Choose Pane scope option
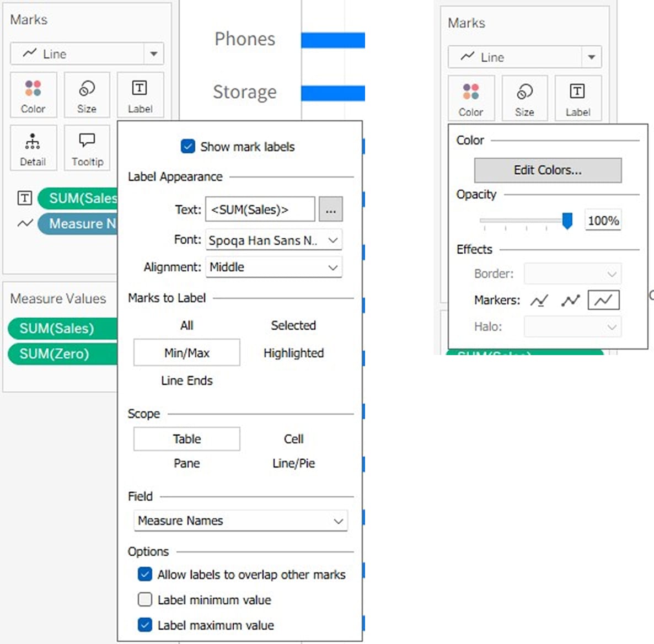 186,463
